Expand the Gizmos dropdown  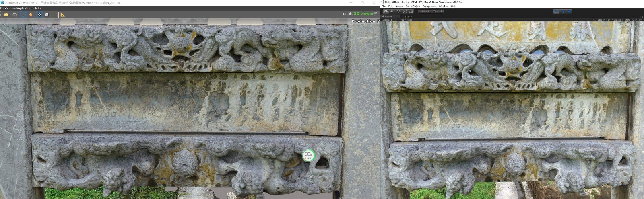636,20
